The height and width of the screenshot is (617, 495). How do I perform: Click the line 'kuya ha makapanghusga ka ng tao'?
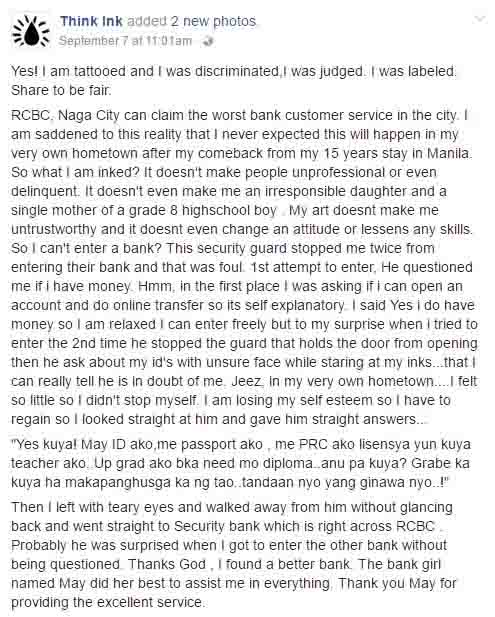(x=230, y=482)
